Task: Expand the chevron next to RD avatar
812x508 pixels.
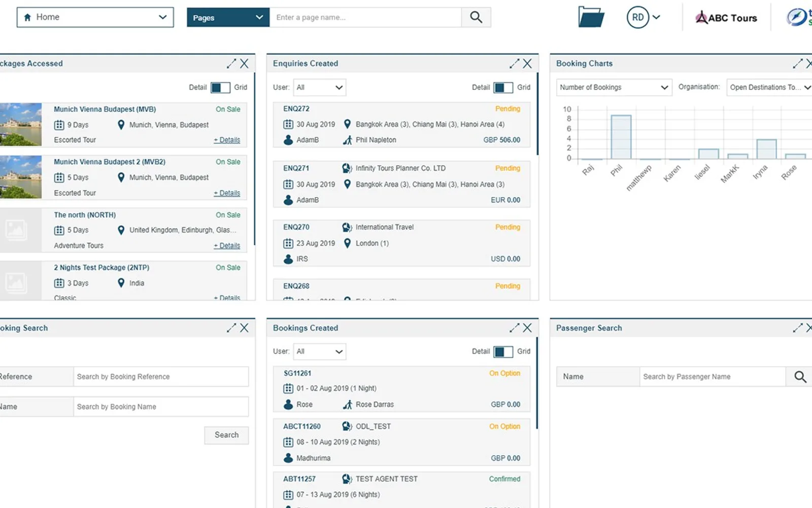Action: click(x=656, y=17)
